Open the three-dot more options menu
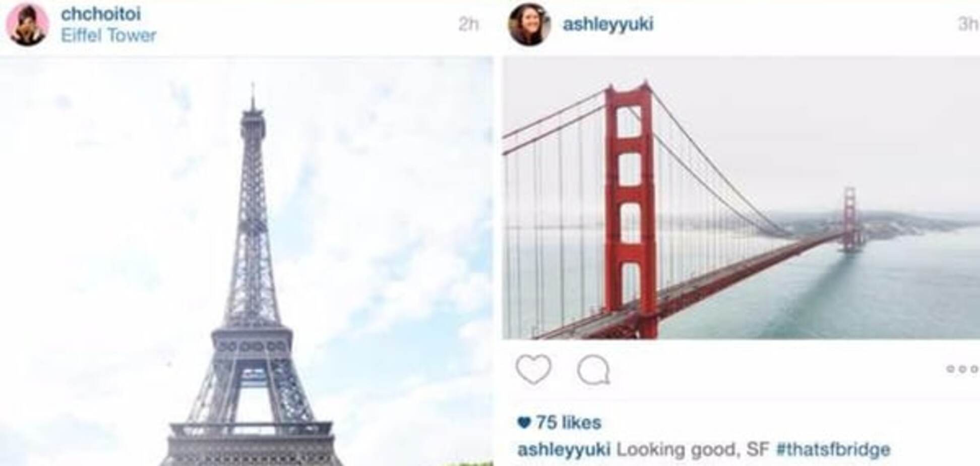 click(963, 369)
